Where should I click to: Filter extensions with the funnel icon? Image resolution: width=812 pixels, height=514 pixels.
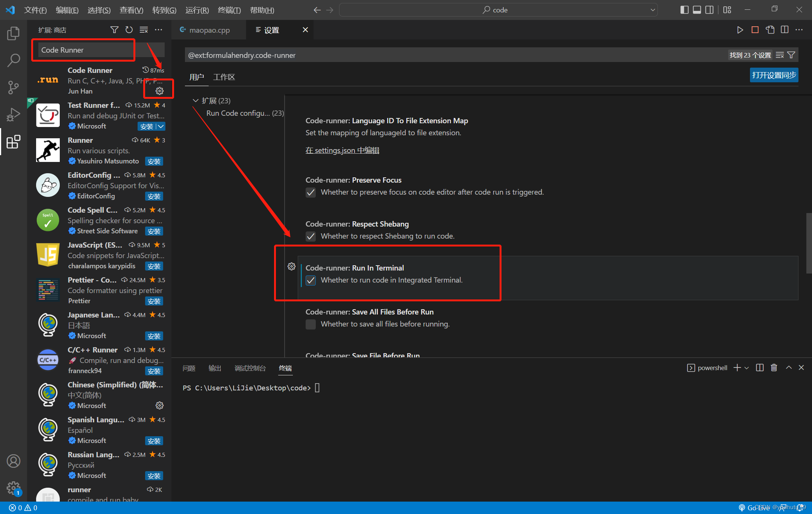coord(114,30)
